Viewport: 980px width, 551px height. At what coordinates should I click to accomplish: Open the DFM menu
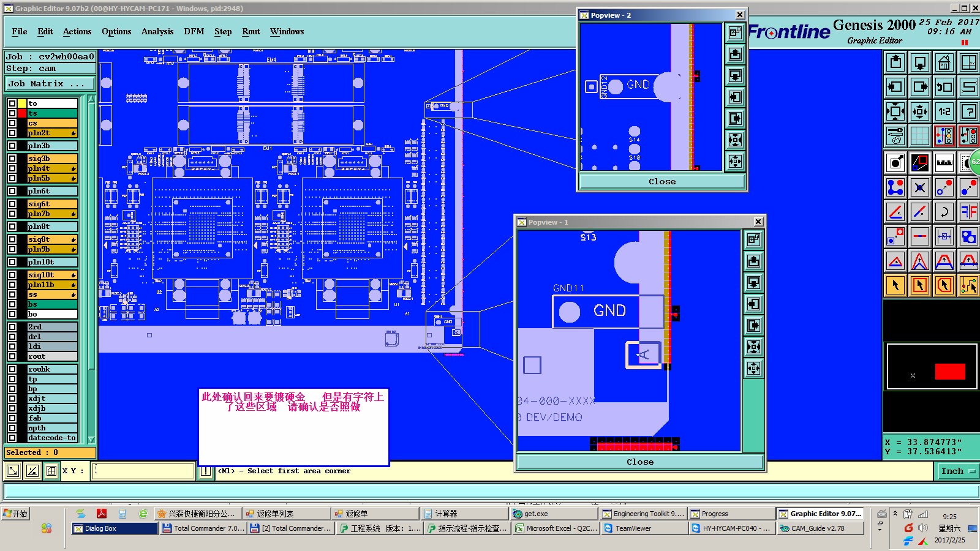194,31
